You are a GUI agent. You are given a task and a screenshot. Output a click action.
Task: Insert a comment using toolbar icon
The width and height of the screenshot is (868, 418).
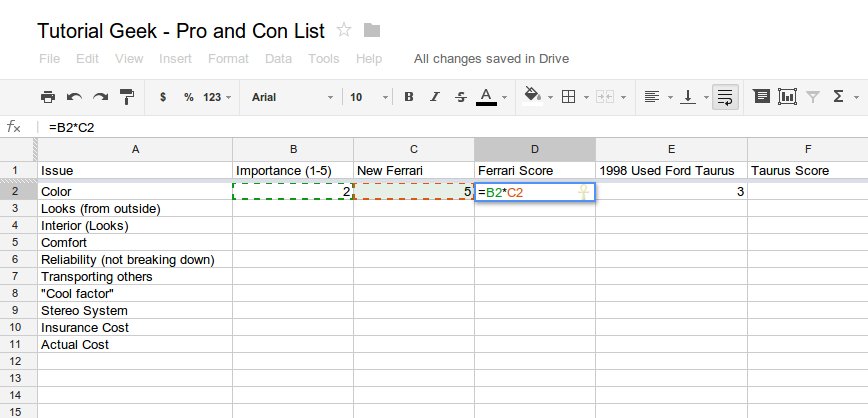[762, 97]
